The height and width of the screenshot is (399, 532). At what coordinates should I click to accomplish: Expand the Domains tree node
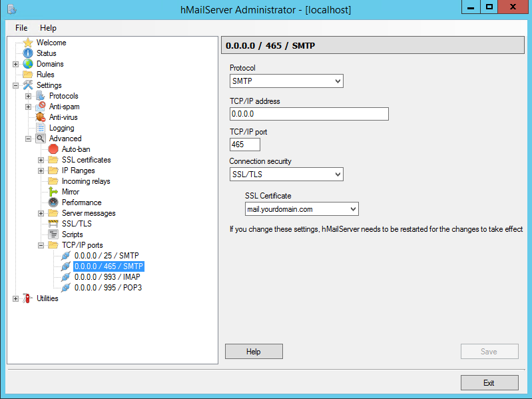click(15, 64)
